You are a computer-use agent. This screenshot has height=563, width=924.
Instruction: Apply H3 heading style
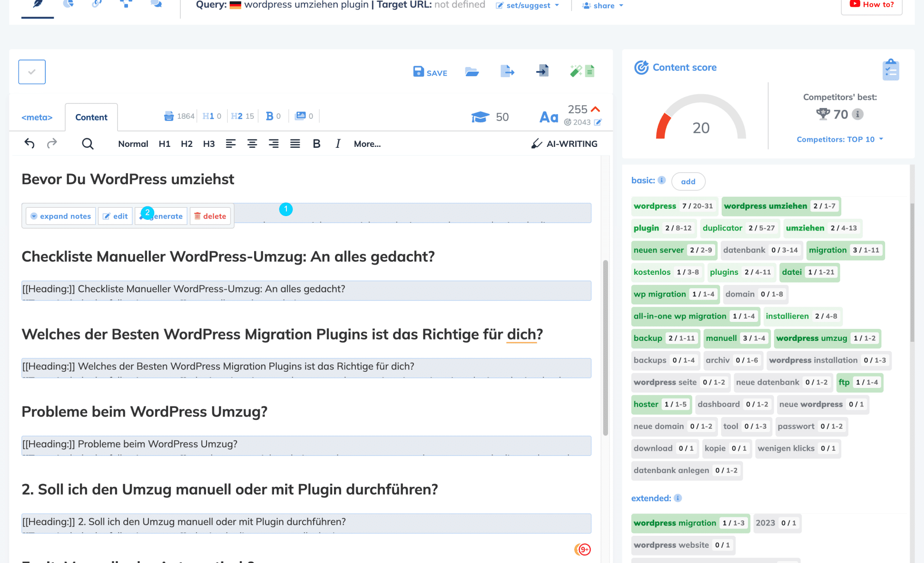[209, 144]
